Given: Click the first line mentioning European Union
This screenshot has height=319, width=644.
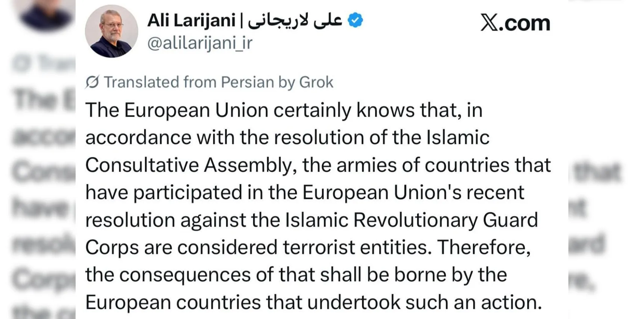Looking at the screenshot, I should point(284,110).
